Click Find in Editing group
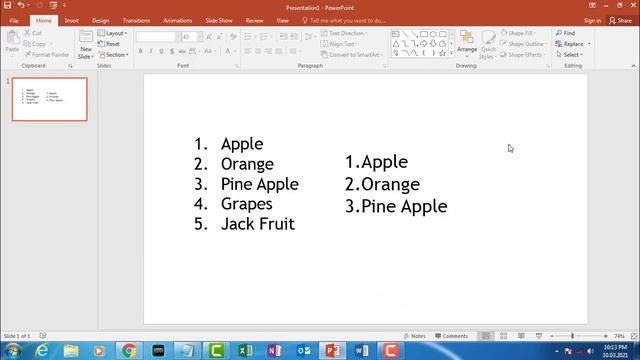The height and width of the screenshot is (360, 640). 566,33
